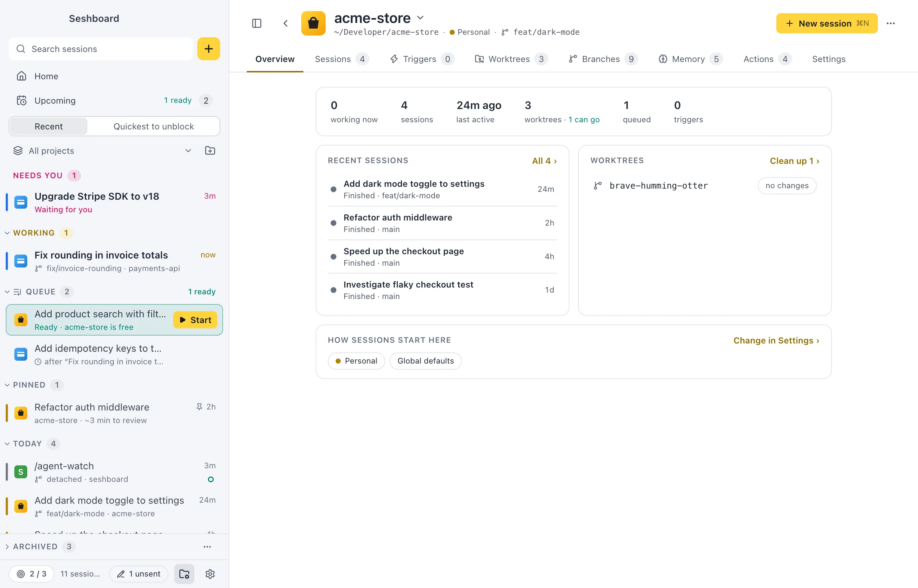Screen dimensions: 918x588
Task: Open the acme-store shopping bag project icon
Action: 313,23
